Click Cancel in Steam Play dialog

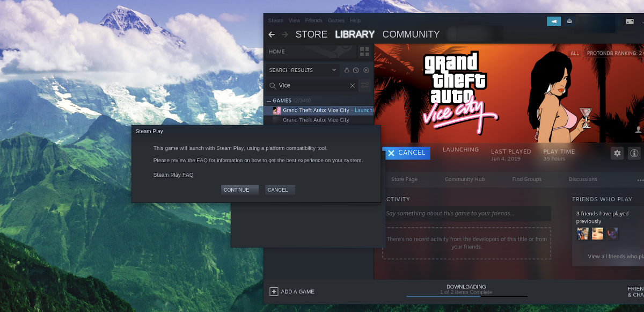point(280,190)
